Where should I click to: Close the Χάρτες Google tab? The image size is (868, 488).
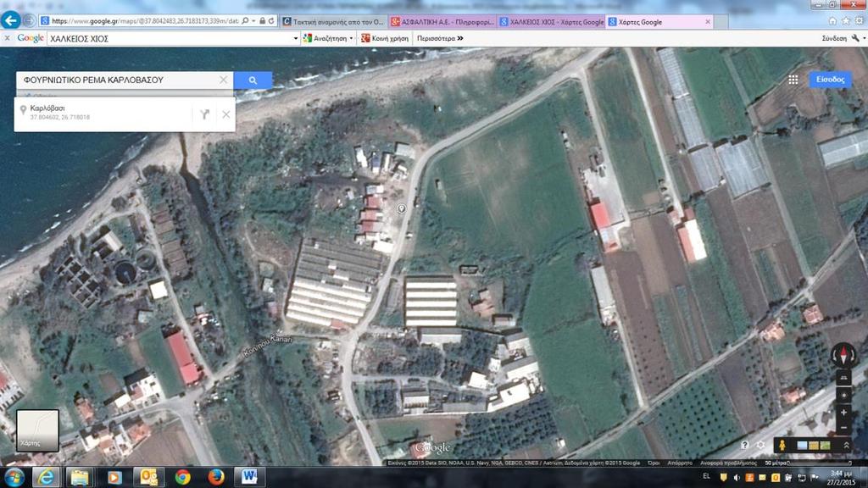708,21
